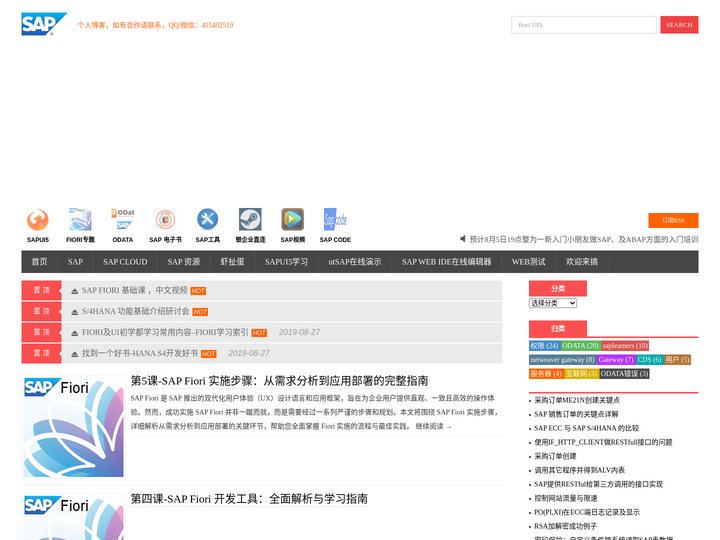The image size is (720, 540).
Task: Open the SAP CODE icon shortcut
Action: tap(335, 220)
